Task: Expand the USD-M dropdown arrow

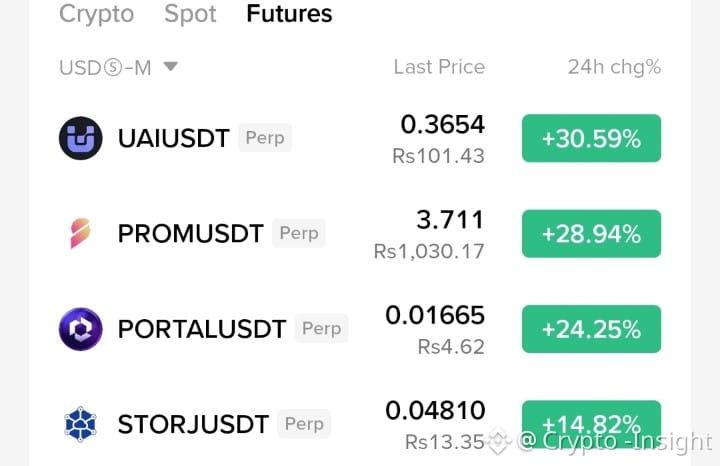Action: click(171, 67)
